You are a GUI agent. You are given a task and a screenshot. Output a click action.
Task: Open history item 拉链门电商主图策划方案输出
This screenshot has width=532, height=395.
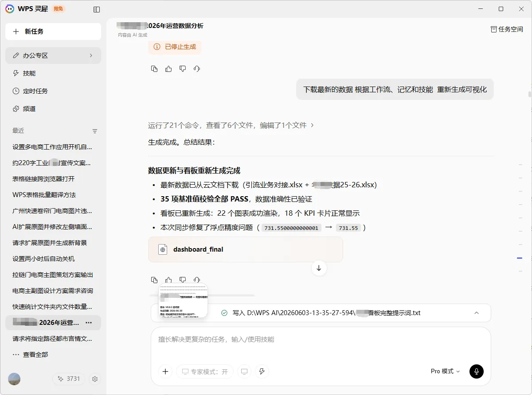pyautogui.click(x=53, y=275)
